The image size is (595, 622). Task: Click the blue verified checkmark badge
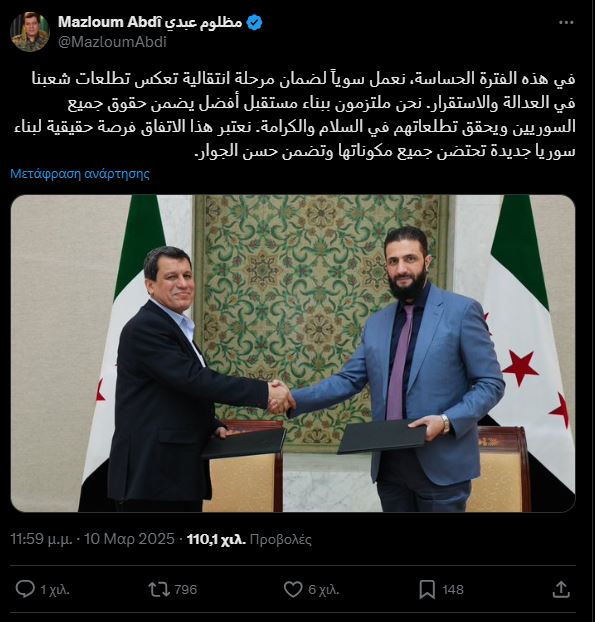tap(254, 23)
